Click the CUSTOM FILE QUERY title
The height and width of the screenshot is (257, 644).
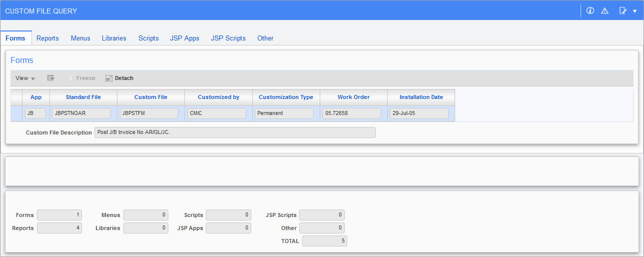pyautogui.click(x=41, y=11)
